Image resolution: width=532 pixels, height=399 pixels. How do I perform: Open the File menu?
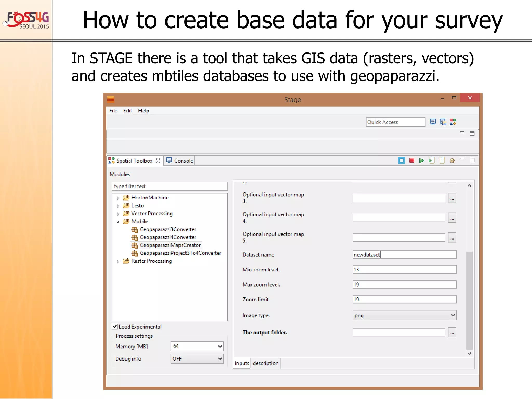[x=113, y=111]
